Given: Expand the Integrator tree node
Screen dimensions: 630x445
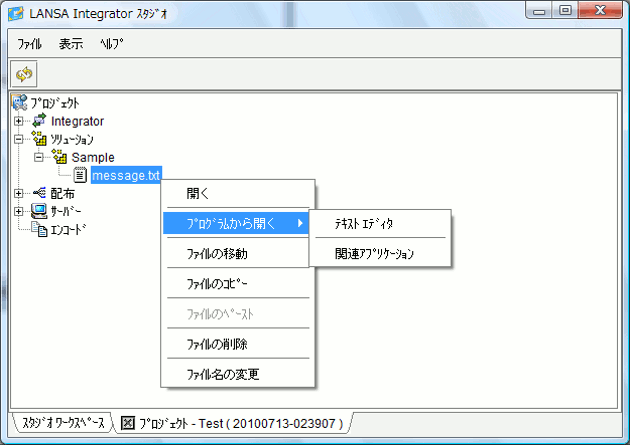Looking at the screenshot, I should click(x=18, y=120).
